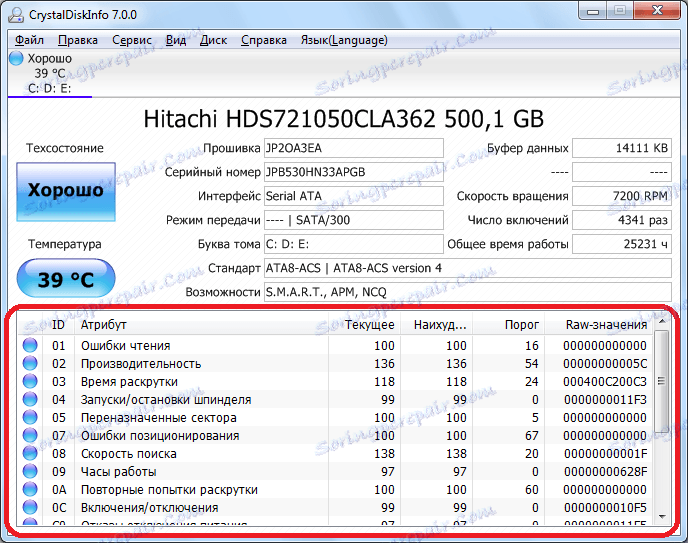This screenshot has height=543, width=688.
Task: Select the Включения/отключения attribute name
Action: [150, 507]
